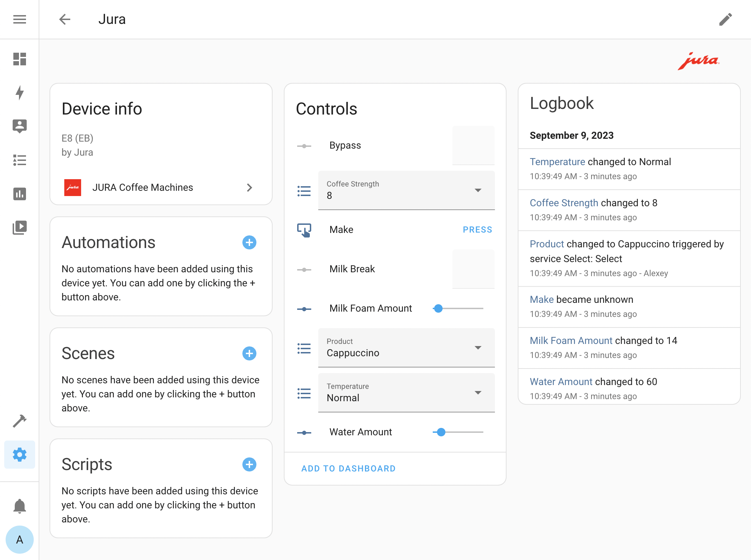
Task: Click the Milk Foam Amount slider
Action: [x=458, y=308]
